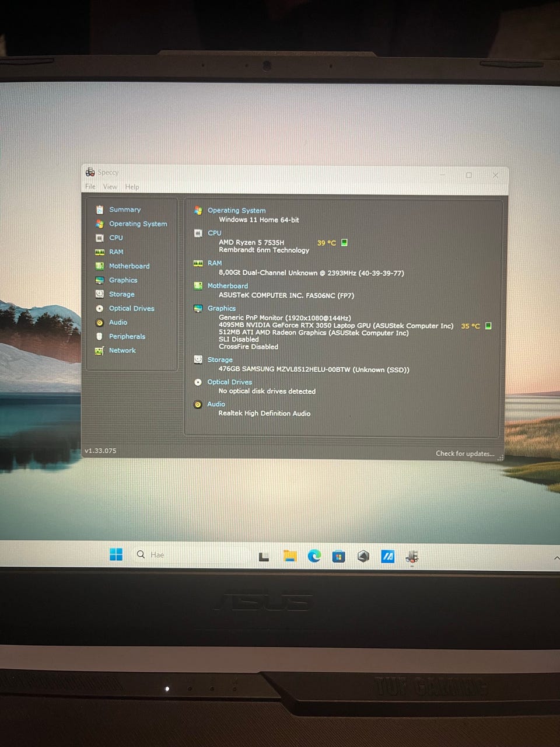Expand the system tray hidden icons chevron
The image size is (560, 747).
[556, 558]
